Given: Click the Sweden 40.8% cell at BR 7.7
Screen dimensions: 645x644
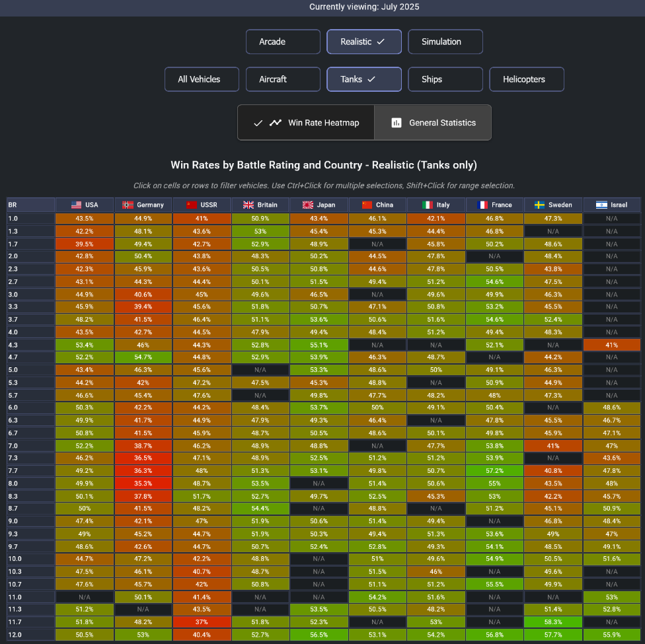Looking at the screenshot, I should (x=553, y=470).
